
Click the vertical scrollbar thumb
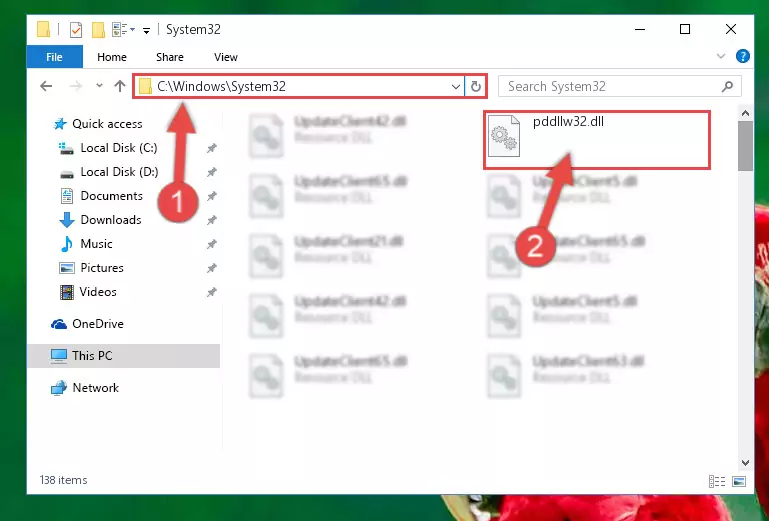pyautogui.click(x=745, y=146)
